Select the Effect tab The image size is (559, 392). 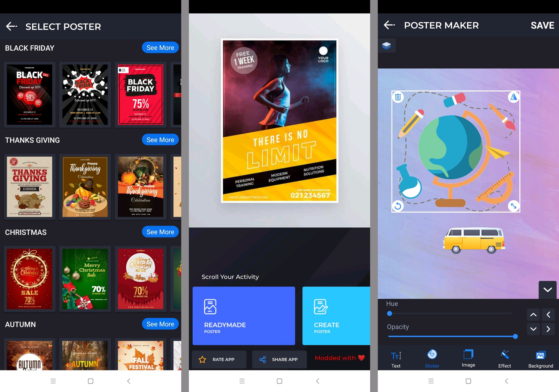(x=504, y=359)
